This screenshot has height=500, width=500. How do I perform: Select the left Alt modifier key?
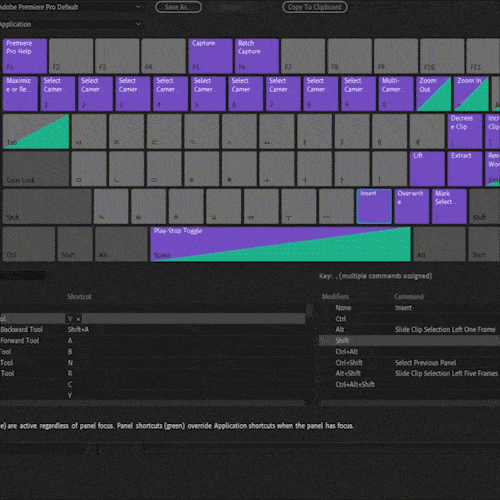[122, 244]
